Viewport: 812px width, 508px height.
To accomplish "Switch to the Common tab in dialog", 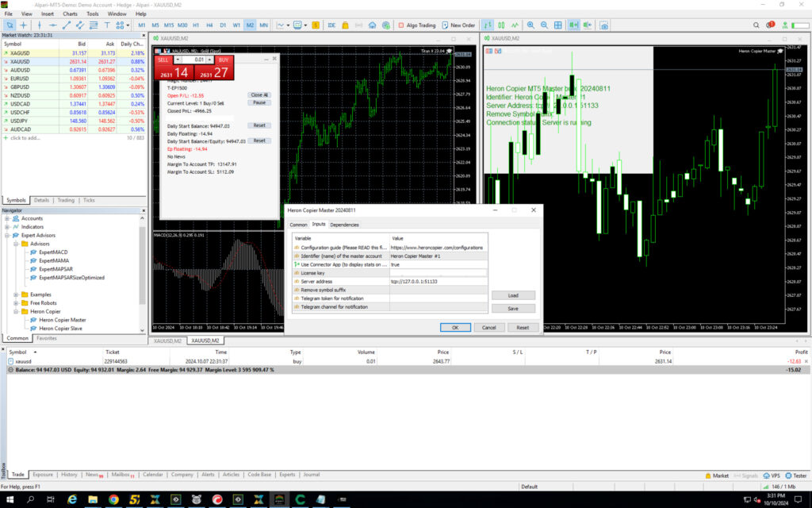I will [298, 225].
